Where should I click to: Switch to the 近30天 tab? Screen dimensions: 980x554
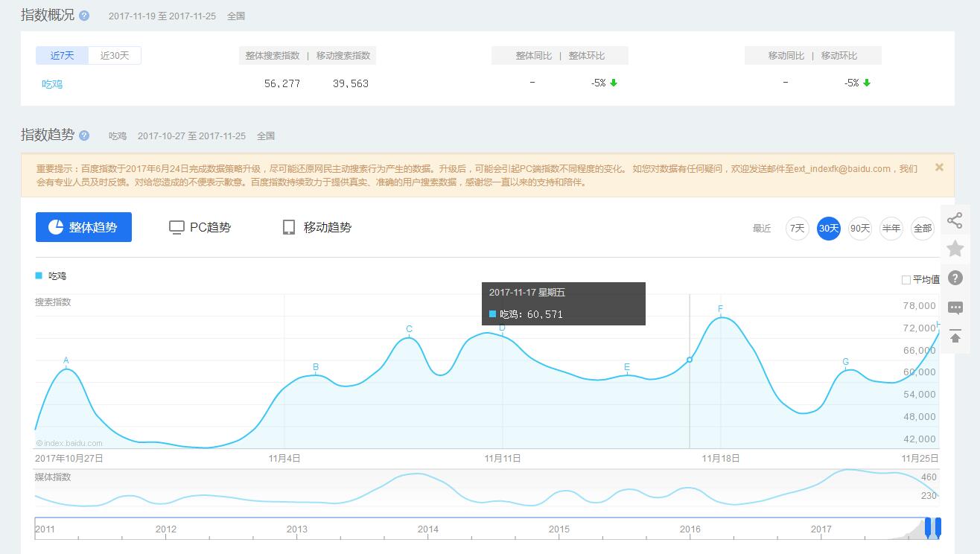(x=115, y=55)
